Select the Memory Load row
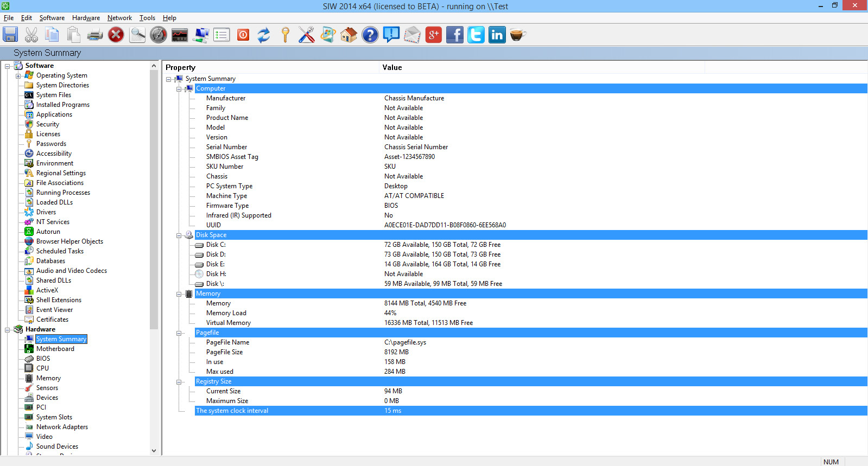This screenshot has height=466, width=868. coord(531,313)
